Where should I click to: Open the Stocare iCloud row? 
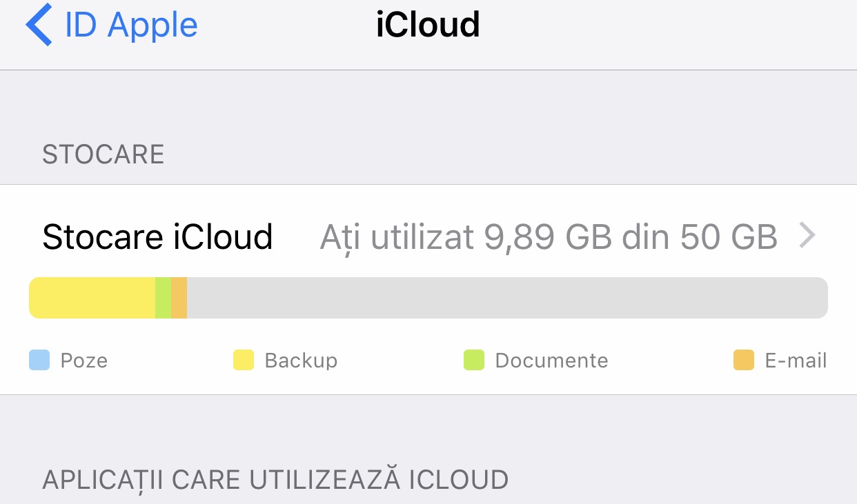428,236
